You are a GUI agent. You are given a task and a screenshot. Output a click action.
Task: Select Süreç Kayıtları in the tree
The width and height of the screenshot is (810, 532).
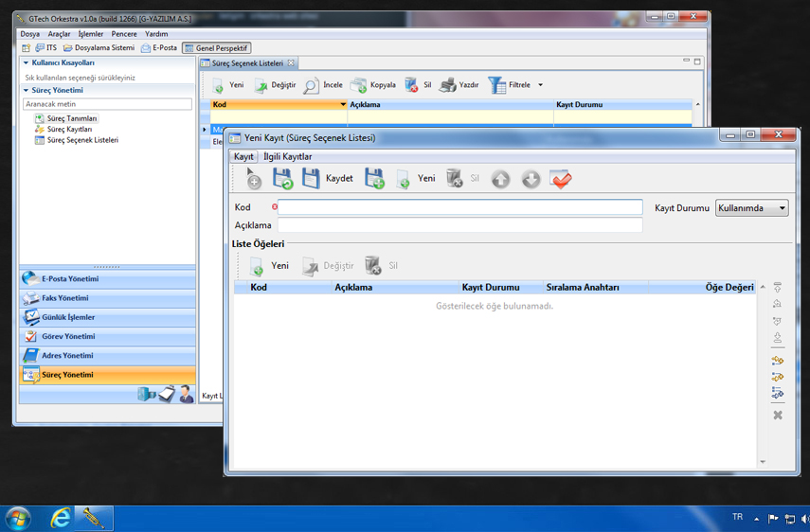[69, 130]
